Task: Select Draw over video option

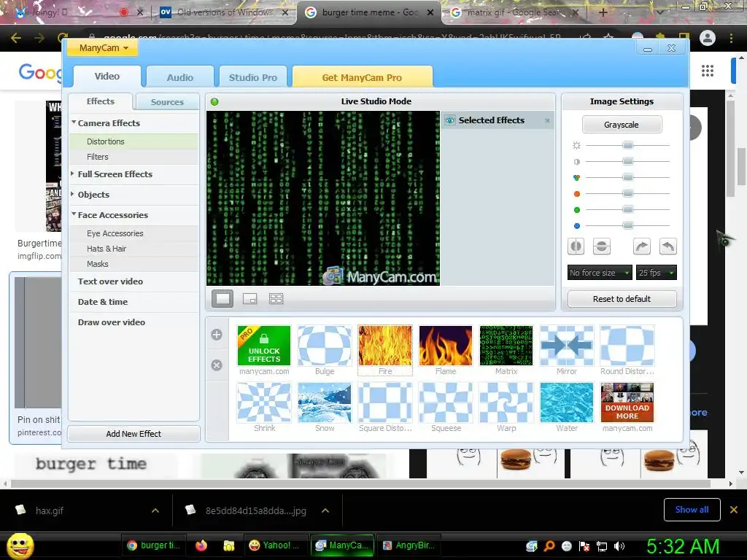Action: point(112,322)
